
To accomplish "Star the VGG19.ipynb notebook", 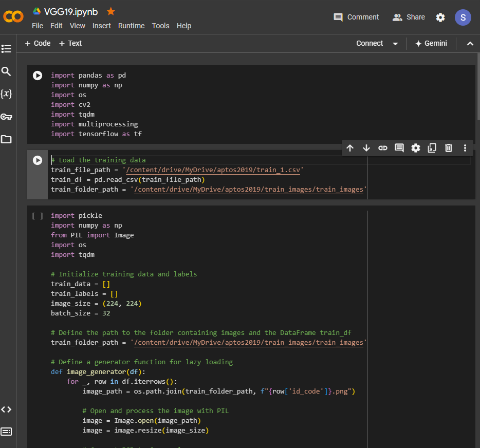I will [111, 11].
